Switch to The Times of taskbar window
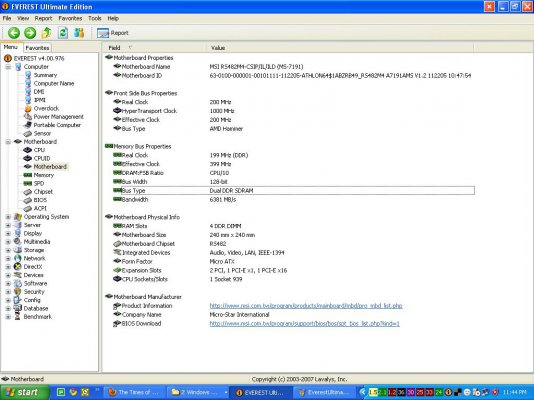The image size is (534, 400). pyautogui.click(x=134, y=393)
